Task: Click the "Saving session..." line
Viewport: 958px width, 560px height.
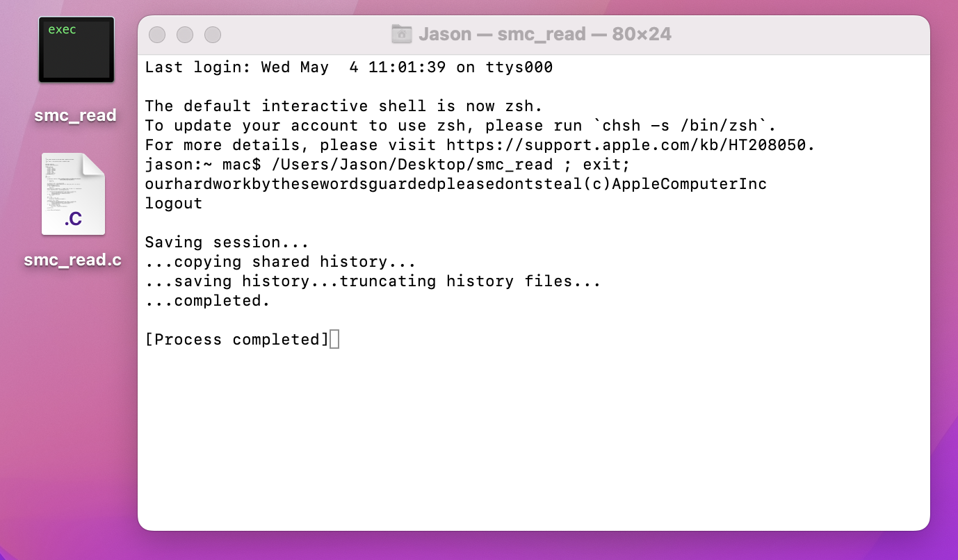Action: tap(227, 242)
